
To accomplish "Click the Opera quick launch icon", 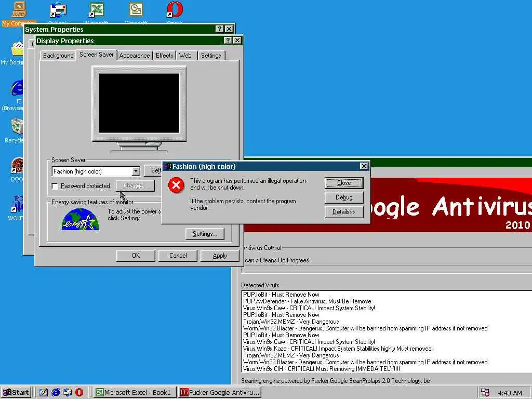I will [79, 393].
